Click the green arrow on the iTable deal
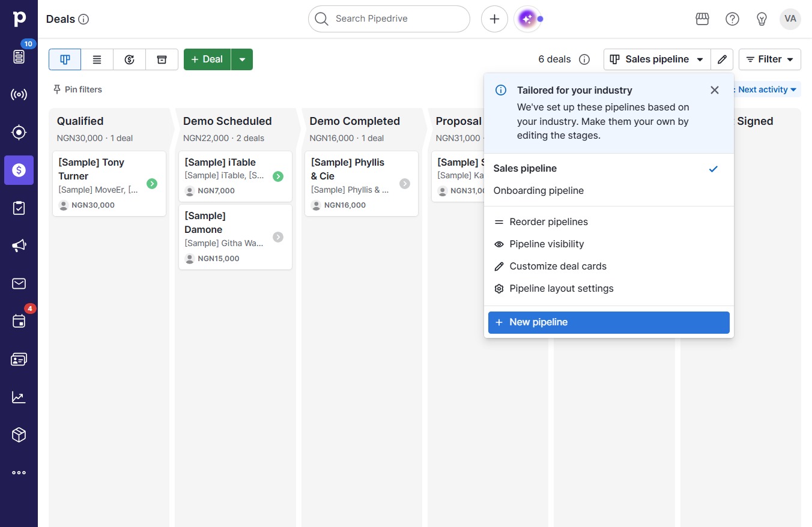The image size is (812, 527). (x=278, y=176)
